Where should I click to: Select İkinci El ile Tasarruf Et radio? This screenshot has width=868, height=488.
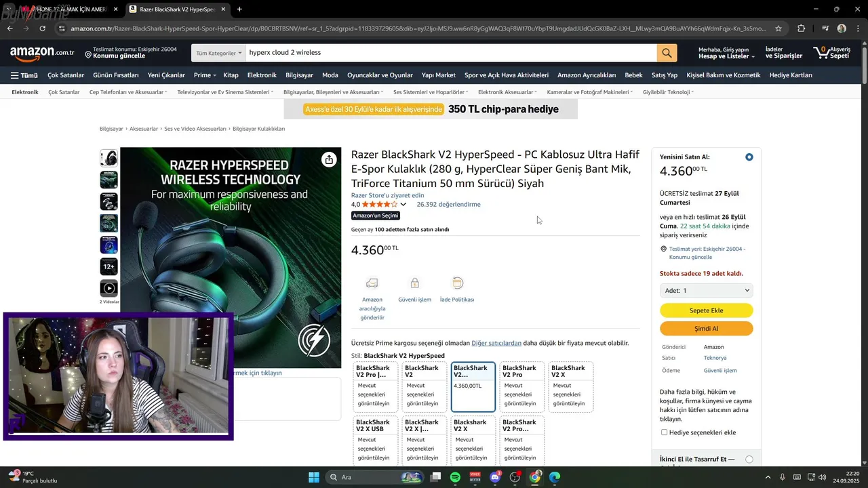(x=749, y=460)
